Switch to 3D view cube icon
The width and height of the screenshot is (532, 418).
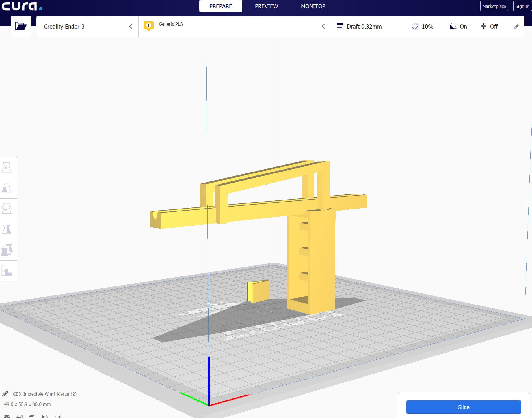click(7, 416)
